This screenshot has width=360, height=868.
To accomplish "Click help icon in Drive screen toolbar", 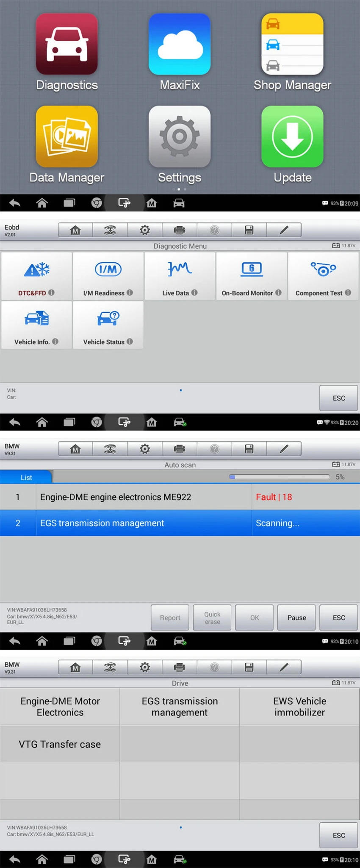I will pos(215,668).
